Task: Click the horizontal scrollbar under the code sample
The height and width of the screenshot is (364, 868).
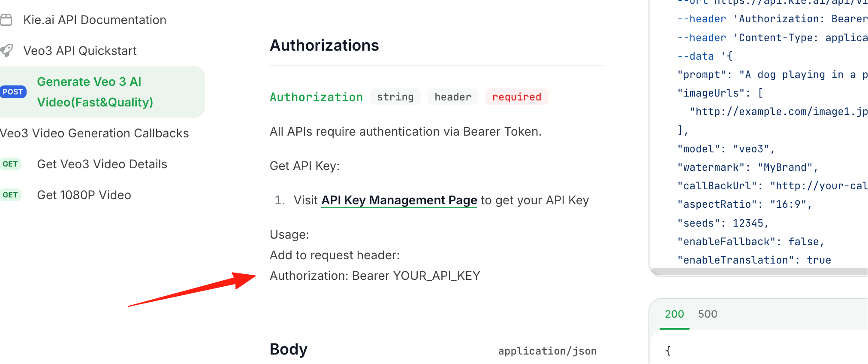Action: click(759, 271)
